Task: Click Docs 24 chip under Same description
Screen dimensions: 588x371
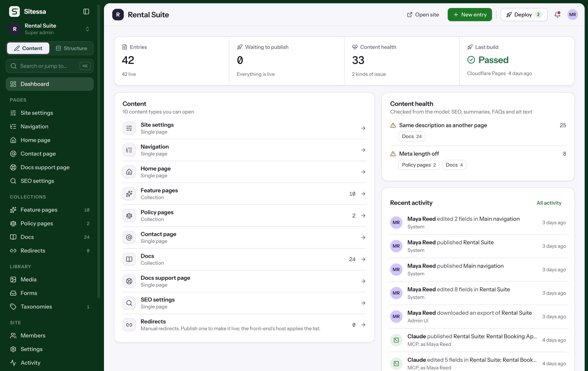Action: tap(412, 137)
